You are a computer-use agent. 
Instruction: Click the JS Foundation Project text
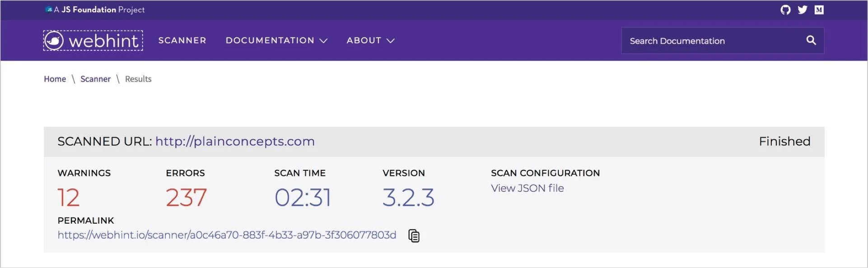99,10
